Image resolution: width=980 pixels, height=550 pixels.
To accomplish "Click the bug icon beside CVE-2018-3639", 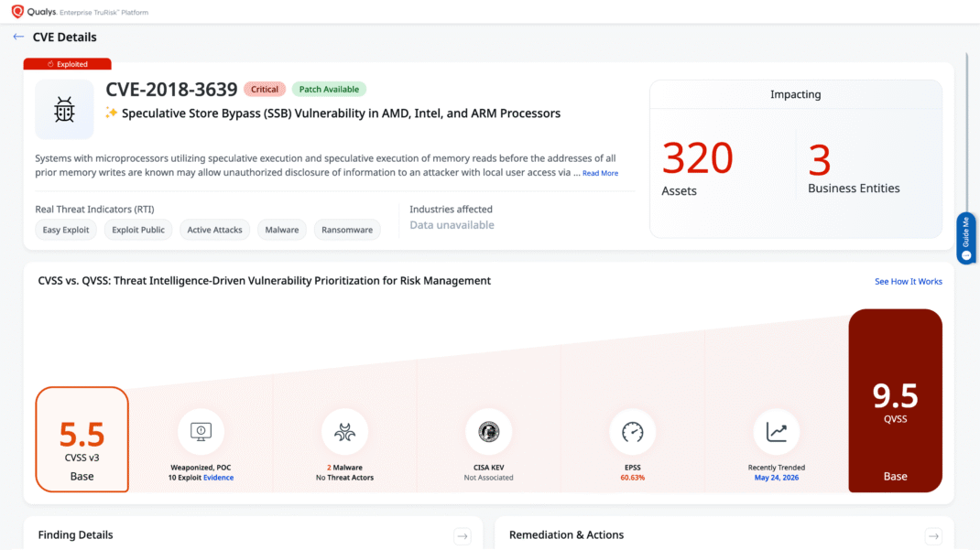I will 64,110.
